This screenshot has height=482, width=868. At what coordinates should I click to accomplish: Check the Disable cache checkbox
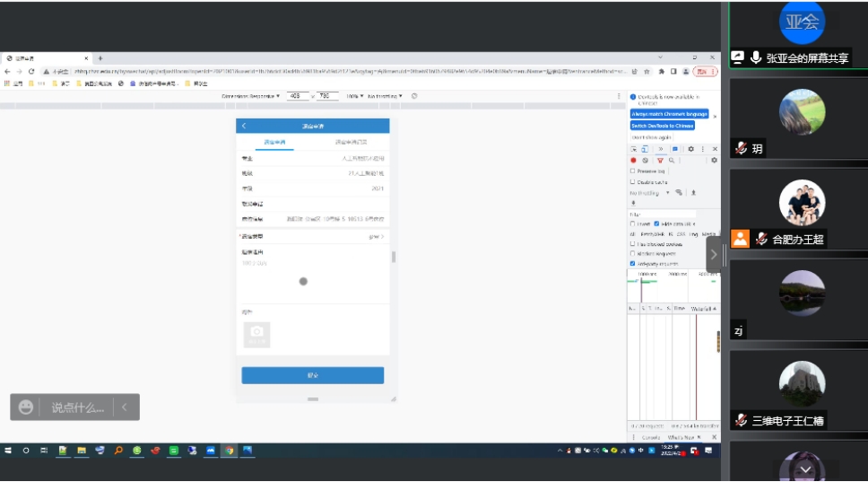(x=633, y=181)
